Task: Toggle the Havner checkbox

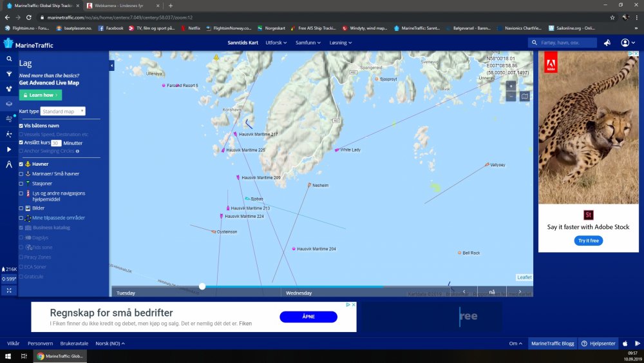Action: 21,164
